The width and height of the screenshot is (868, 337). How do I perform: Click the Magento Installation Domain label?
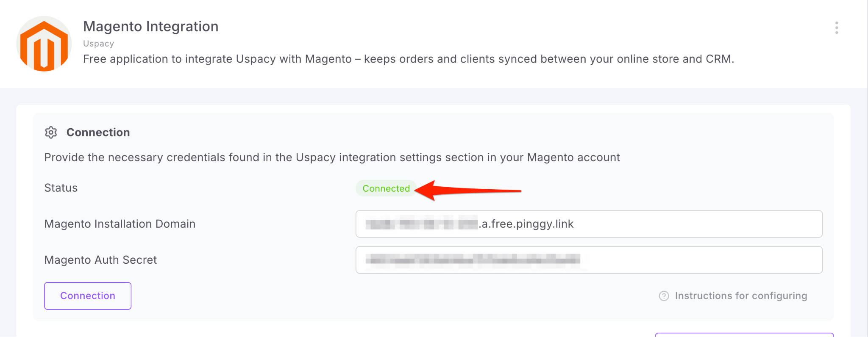click(120, 224)
